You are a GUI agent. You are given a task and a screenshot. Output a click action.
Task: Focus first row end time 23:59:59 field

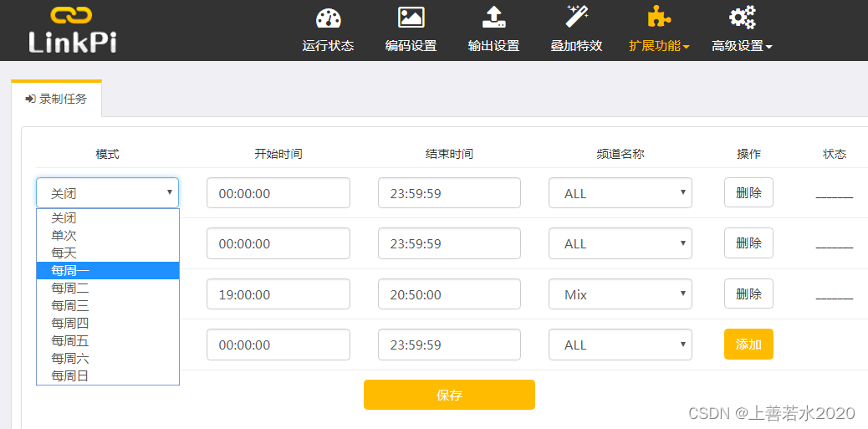(x=450, y=192)
